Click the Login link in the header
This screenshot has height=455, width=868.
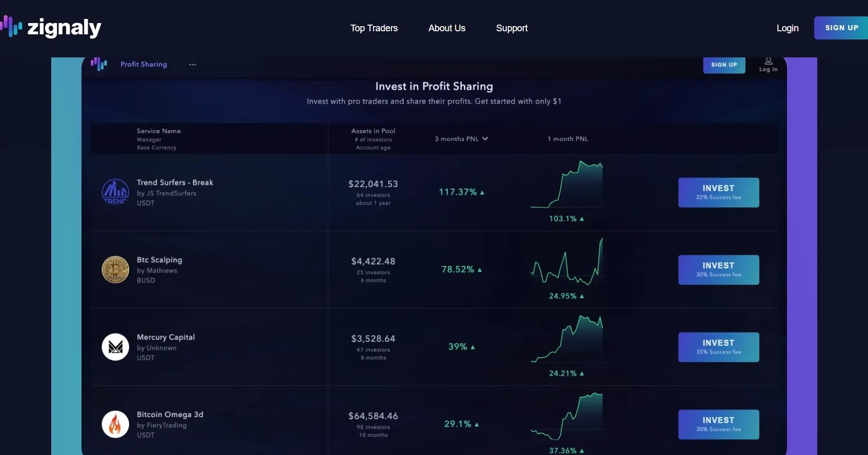coord(788,28)
